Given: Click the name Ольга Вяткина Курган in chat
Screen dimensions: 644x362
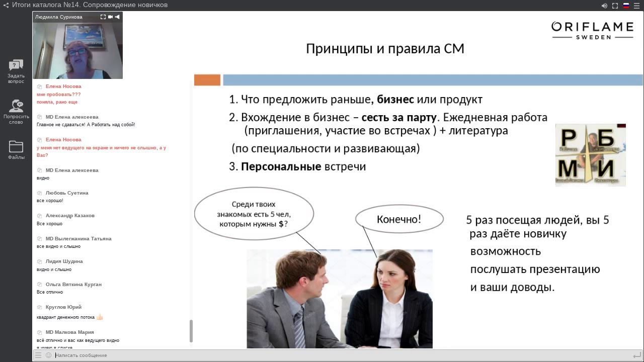Looking at the screenshot, I should pyautogui.click(x=73, y=285).
